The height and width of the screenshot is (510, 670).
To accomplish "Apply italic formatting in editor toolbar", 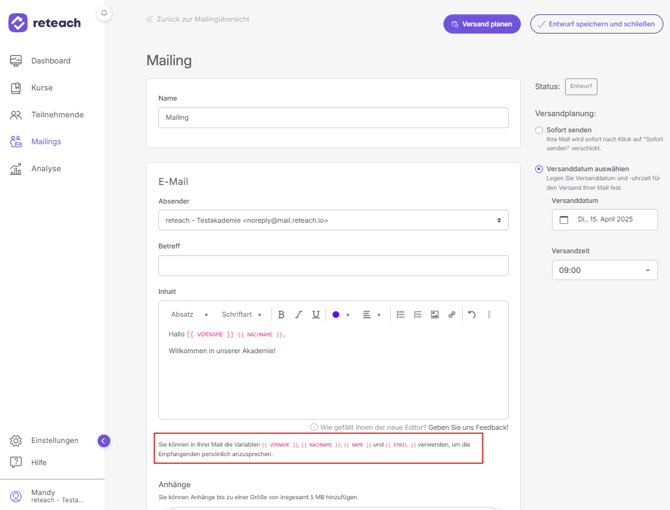I will (x=298, y=315).
